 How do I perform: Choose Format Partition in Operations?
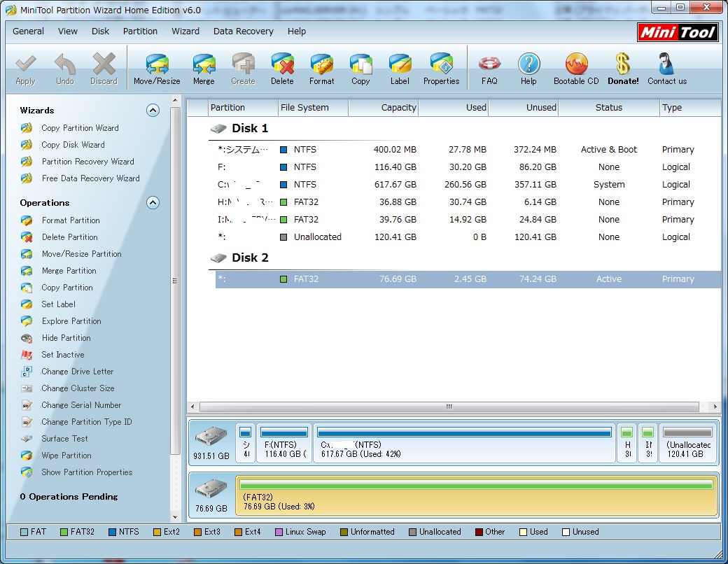point(71,220)
